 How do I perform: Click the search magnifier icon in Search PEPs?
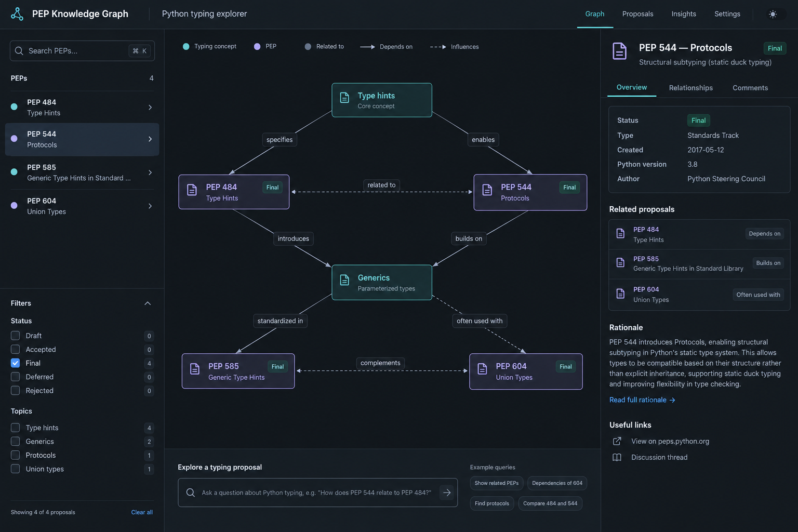click(19, 51)
